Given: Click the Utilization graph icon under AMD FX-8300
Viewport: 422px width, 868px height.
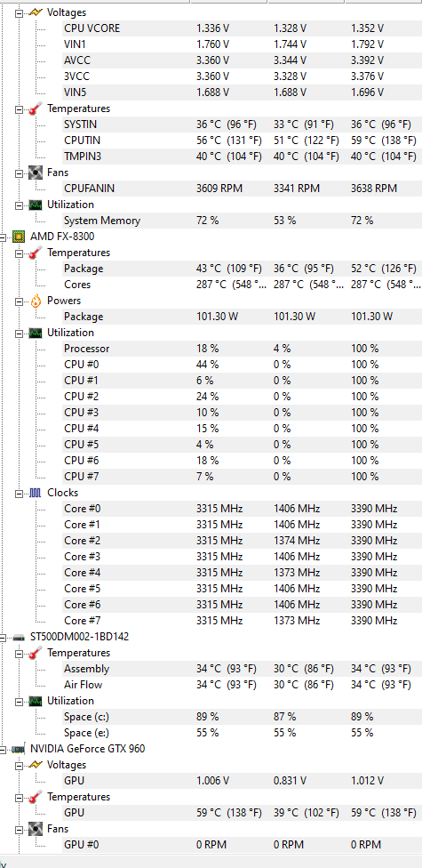Looking at the screenshot, I should click(36, 333).
